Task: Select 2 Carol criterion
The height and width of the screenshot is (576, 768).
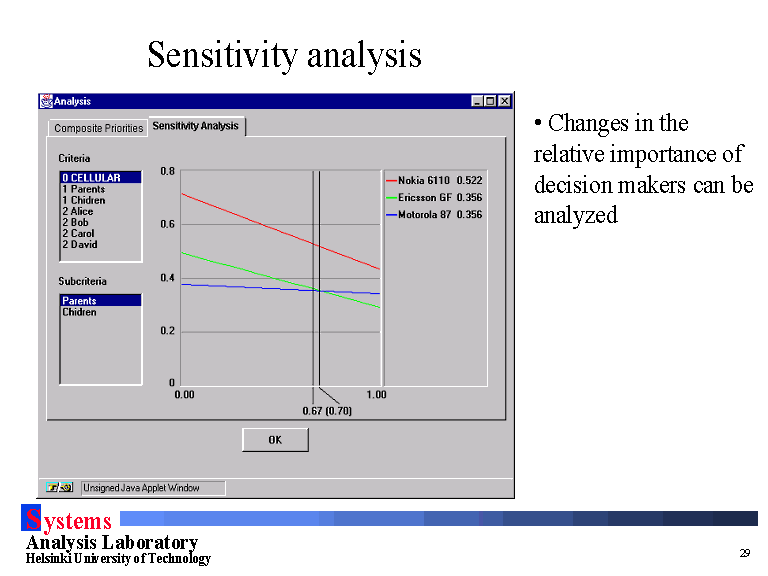Action: [x=78, y=233]
